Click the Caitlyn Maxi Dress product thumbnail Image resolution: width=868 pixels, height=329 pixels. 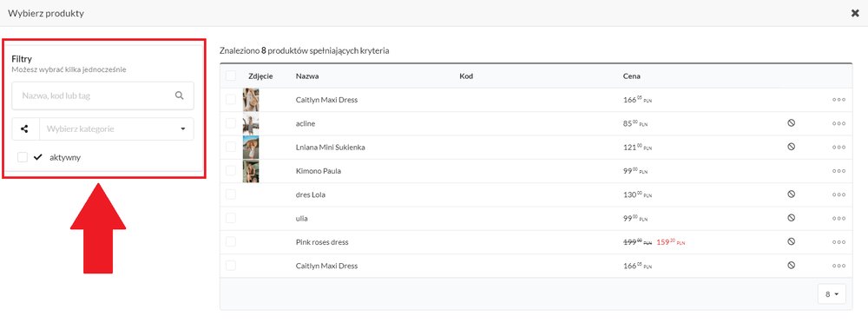click(x=251, y=100)
